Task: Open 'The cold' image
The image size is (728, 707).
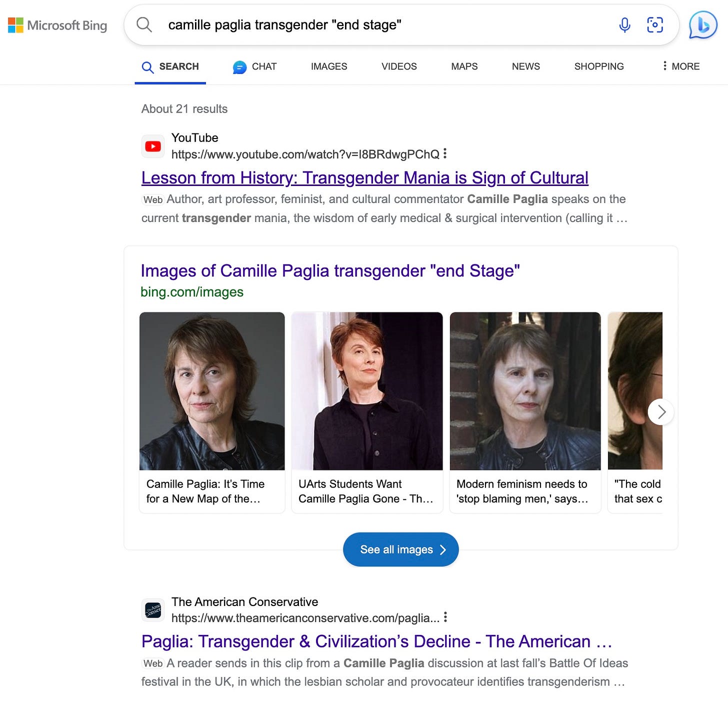Action: 635,391
